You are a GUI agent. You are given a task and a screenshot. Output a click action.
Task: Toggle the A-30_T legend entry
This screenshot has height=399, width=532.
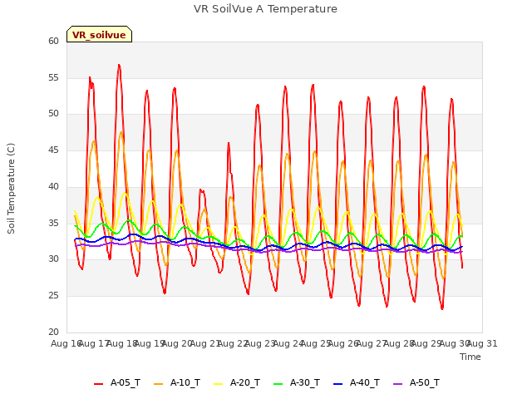297,382
